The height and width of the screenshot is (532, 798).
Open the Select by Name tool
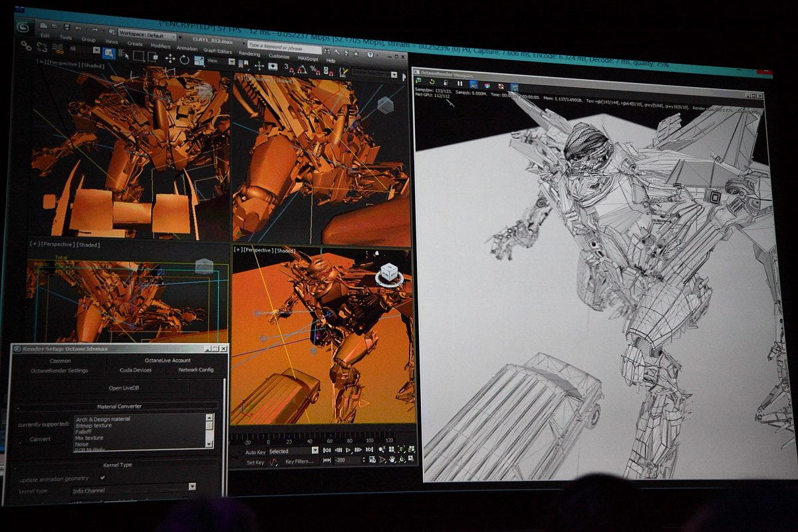pyautogui.click(x=124, y=54)
